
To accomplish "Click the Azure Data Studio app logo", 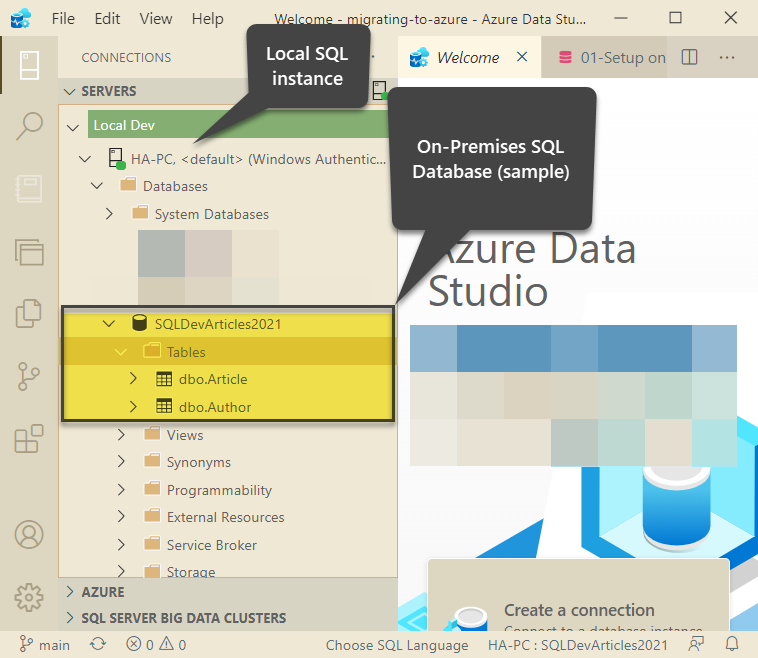I will (20, 18).
